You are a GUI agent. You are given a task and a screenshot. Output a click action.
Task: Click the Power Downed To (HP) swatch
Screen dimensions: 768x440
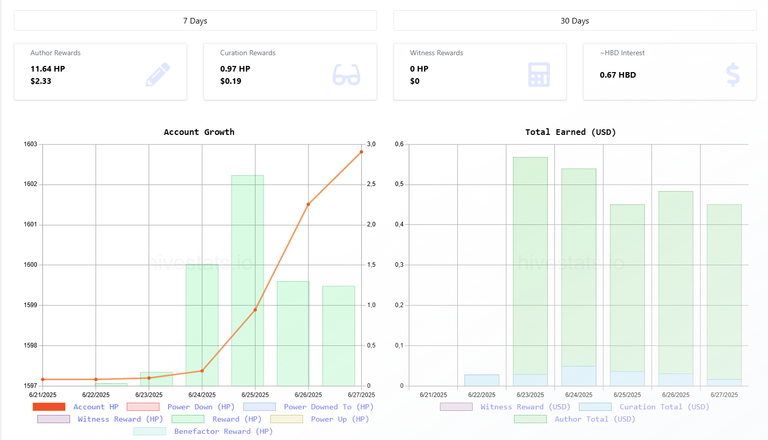(x=259, y=407)
